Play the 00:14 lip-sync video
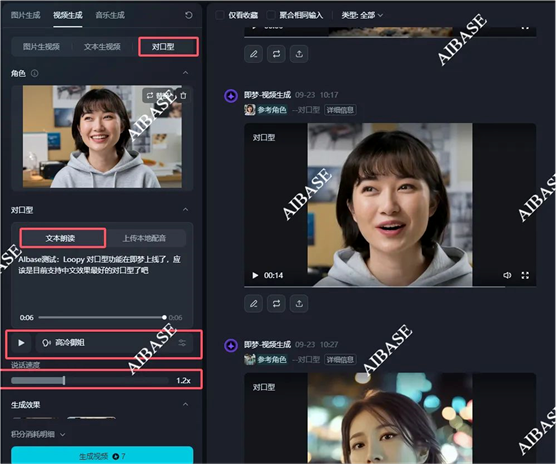This screenshot has height=464, width=556. pos(255,275)
